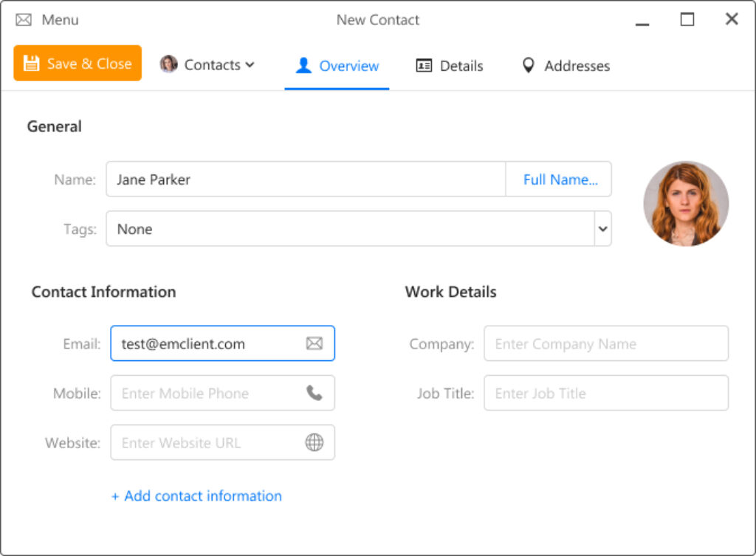Expand the Contacts chevron dropdown

(x=250, y=65)
